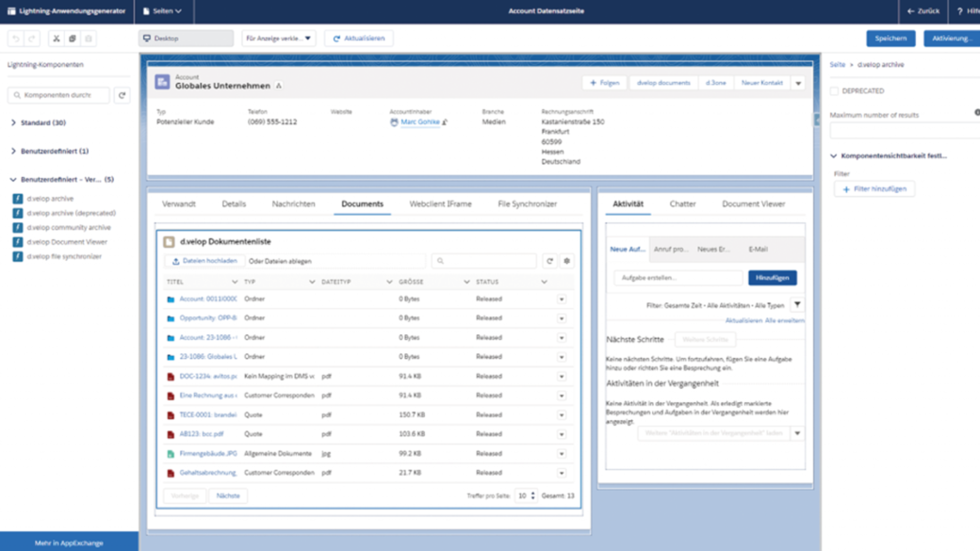The height and width of the screenshot is (551, 980).
Task: Select the d.velop community archive component
Action: [x=69, y=227]
